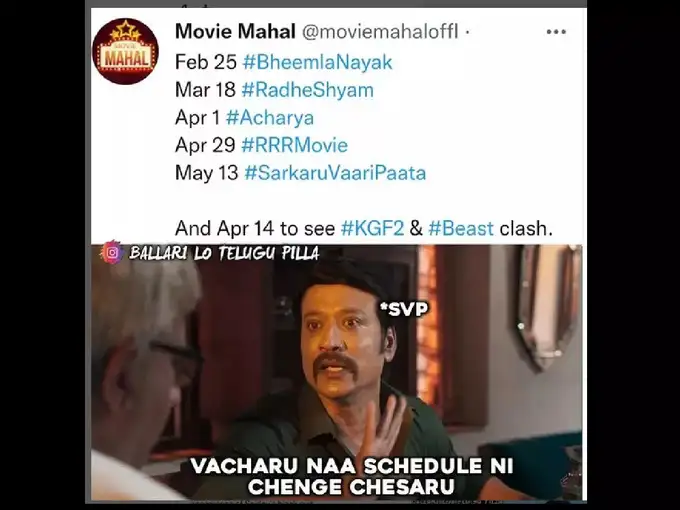Open the meme image below tweet
Image resolution: width=680 pixels, height=510 pixels.
click(337, 372)
